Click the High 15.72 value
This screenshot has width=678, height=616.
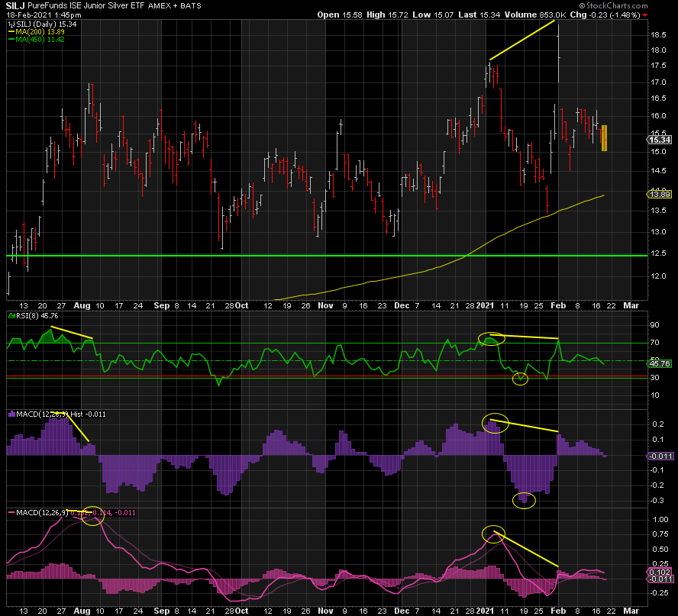point(387,15)
